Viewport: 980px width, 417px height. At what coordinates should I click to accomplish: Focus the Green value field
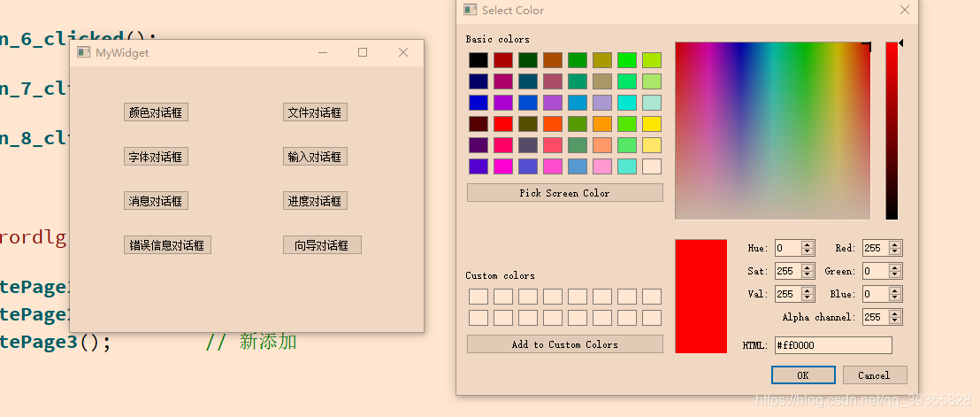click(877, 271)
